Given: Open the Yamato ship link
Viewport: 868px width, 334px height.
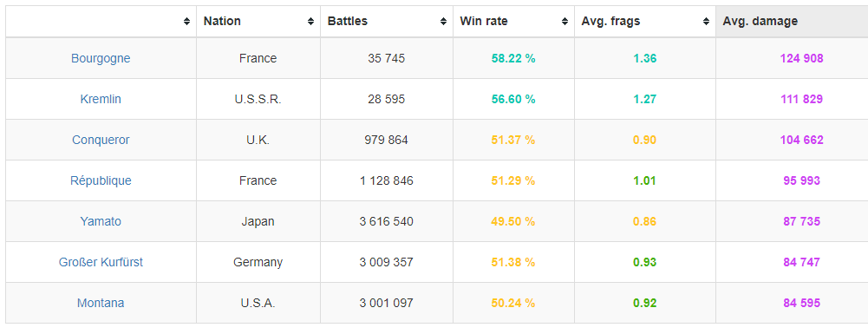Looking at the screenshot, I should pos(101,221).
